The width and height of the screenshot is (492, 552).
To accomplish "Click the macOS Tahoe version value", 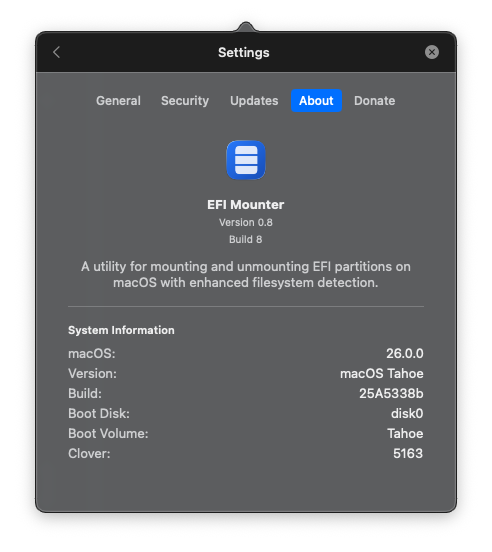I will [381, 374].
